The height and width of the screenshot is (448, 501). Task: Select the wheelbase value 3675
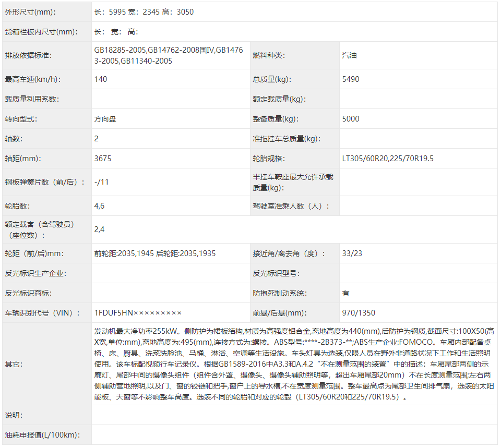pyautogui.click(x=103, y=159)
